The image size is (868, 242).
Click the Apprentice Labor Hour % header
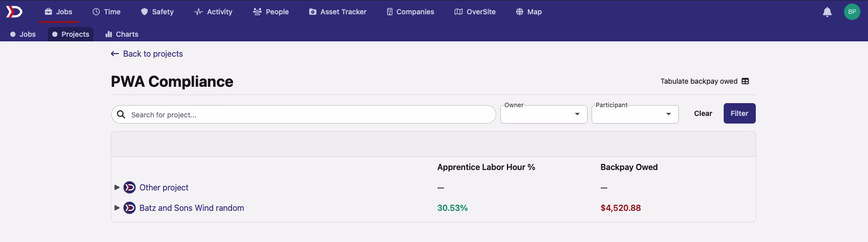coord(486,167)
